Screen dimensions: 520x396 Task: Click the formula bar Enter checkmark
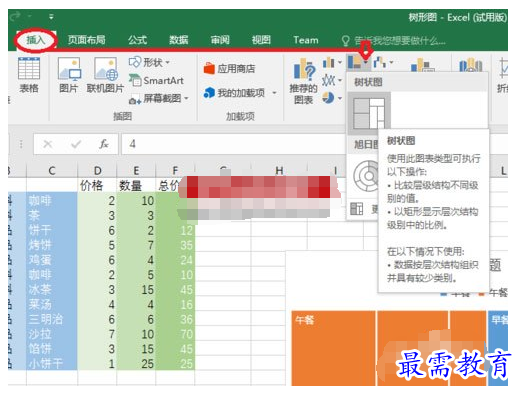(76, 144)
